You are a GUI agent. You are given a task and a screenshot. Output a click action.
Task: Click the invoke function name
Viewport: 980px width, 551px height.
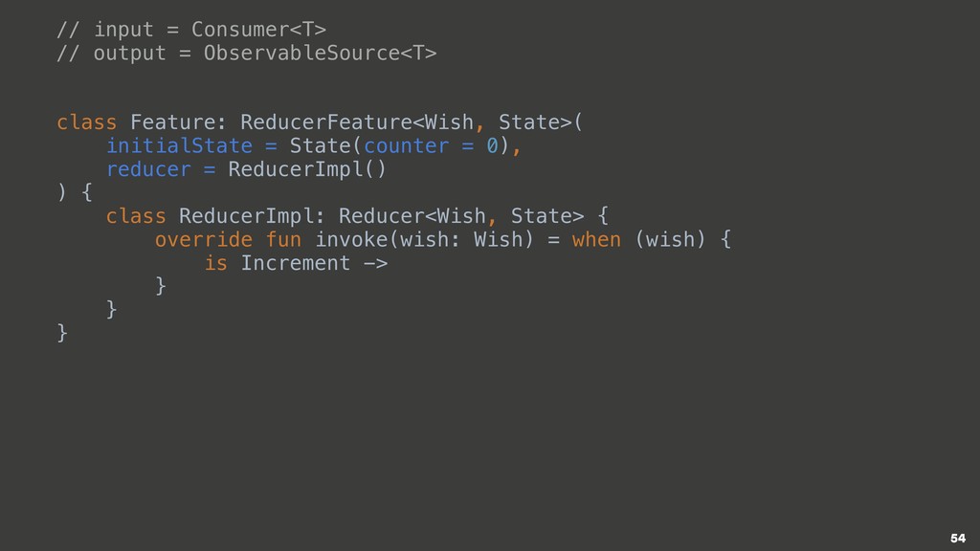coord(350,239)
